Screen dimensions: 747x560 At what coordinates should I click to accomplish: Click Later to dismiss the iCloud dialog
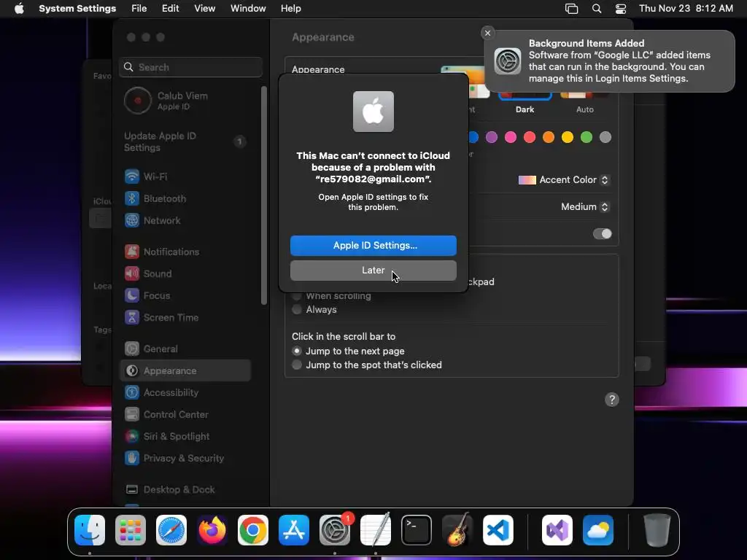click(373, 271)
